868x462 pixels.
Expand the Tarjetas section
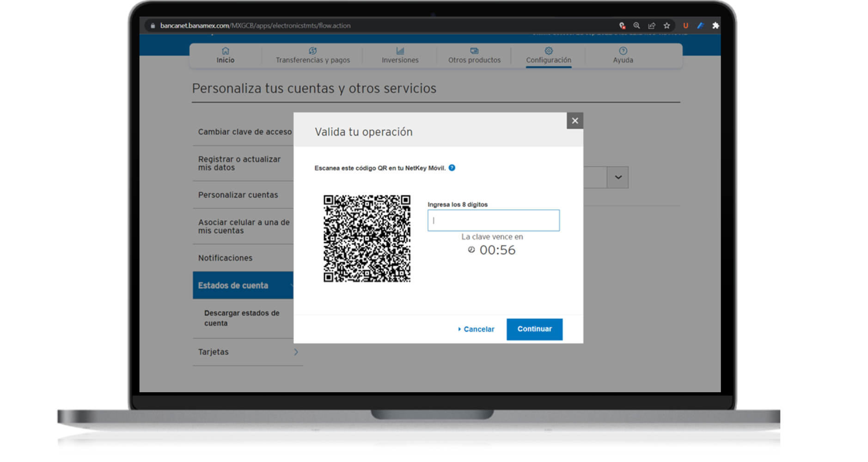click(x=296, y=352)
